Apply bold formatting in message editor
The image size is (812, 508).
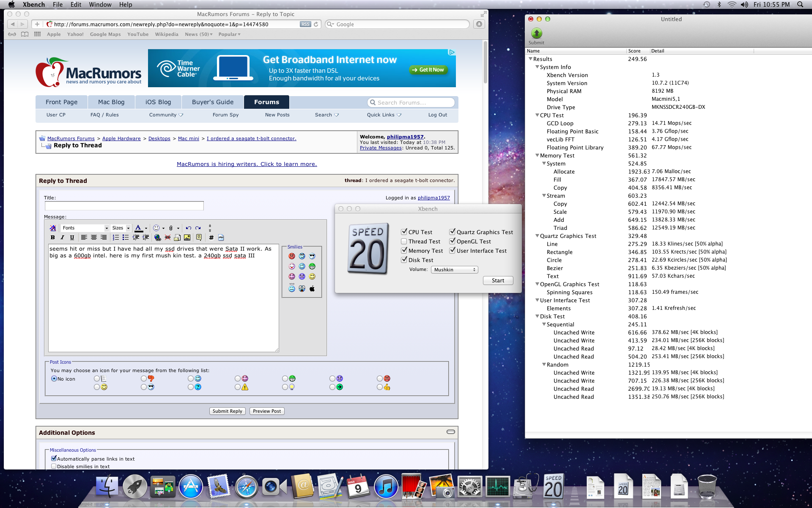[x=53, y=237]
